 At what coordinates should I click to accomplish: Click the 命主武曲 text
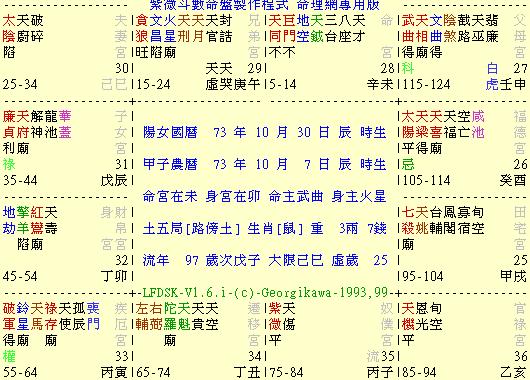point(296,196)
